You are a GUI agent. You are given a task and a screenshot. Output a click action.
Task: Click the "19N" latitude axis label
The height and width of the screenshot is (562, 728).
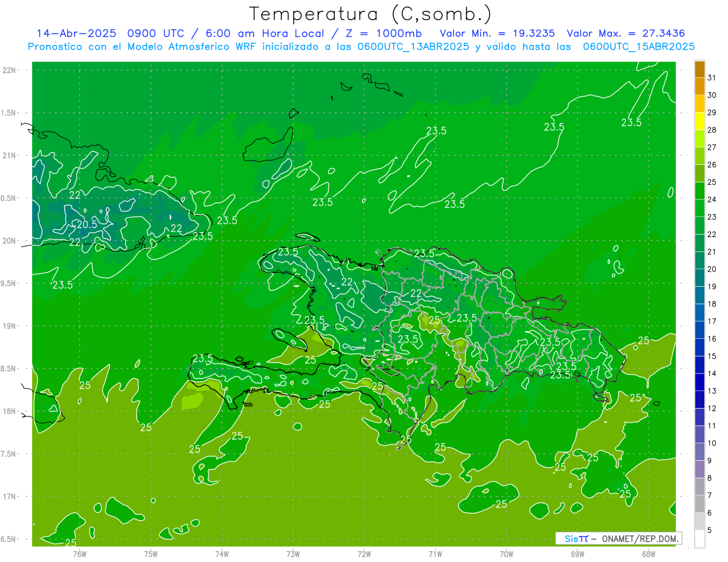(x=10, y=326)
